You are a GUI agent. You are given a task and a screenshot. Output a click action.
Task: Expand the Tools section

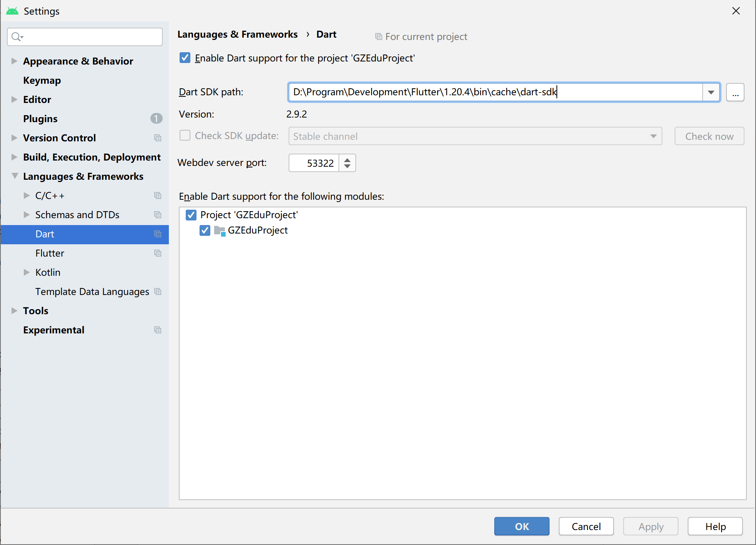(14, 311)
